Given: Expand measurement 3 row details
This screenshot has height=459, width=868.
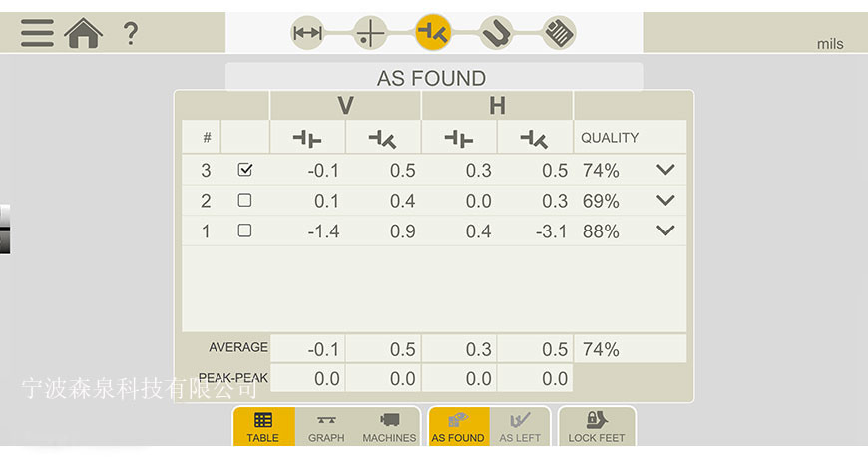Looking at the screenshot, I should click(x=665, y=171).
